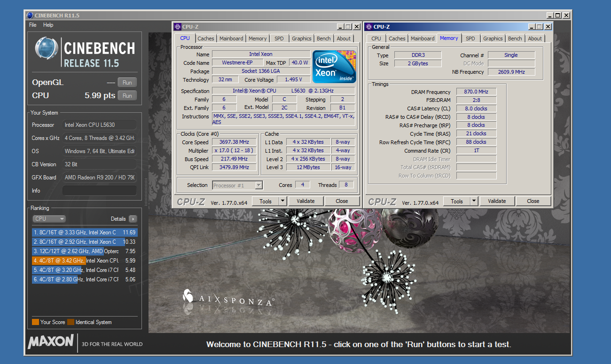Click the orange Your Score legend swatch
Screen dimensions: 611x364
[35, 322]
